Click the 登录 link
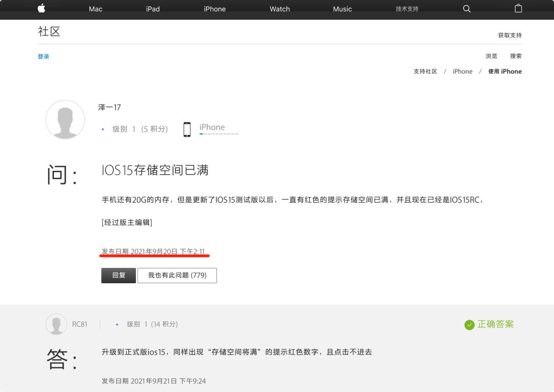The height and width of the screenshot is (392, 554). (44, 56)
